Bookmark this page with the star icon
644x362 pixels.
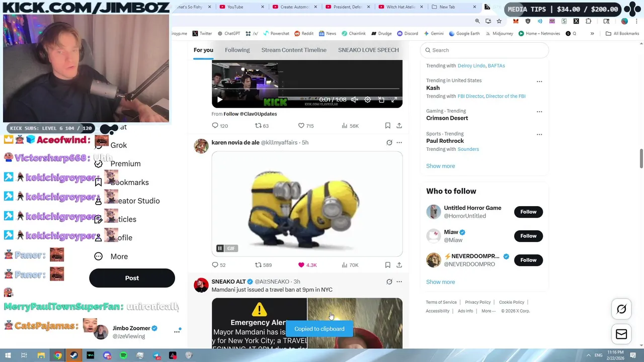pos(499,21)
